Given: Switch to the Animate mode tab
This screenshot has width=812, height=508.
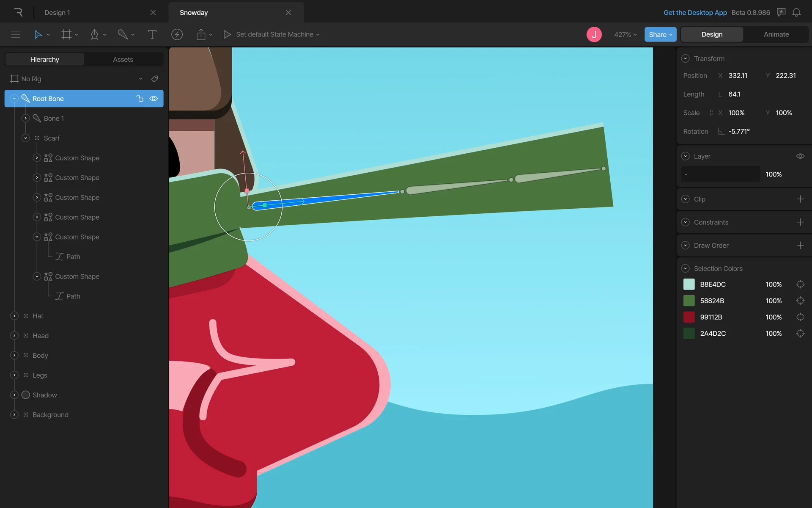Looking at the screenshot, I should tap(776, 34).
